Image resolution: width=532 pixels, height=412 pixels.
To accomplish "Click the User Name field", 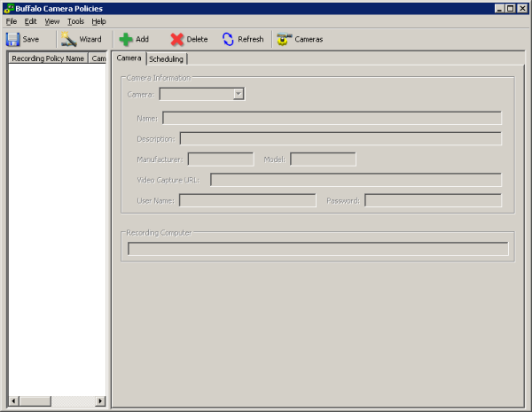I will pos(247,200).
